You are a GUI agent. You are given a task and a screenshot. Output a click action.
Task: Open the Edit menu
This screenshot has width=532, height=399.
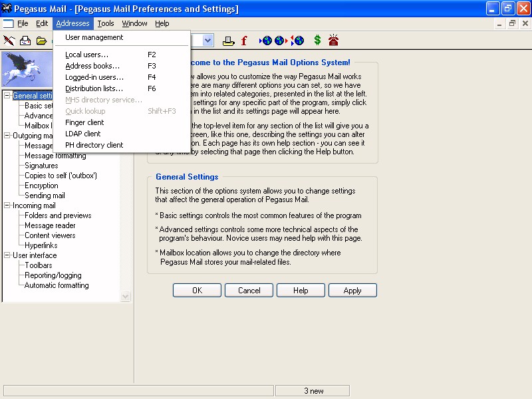coord(42,23)
